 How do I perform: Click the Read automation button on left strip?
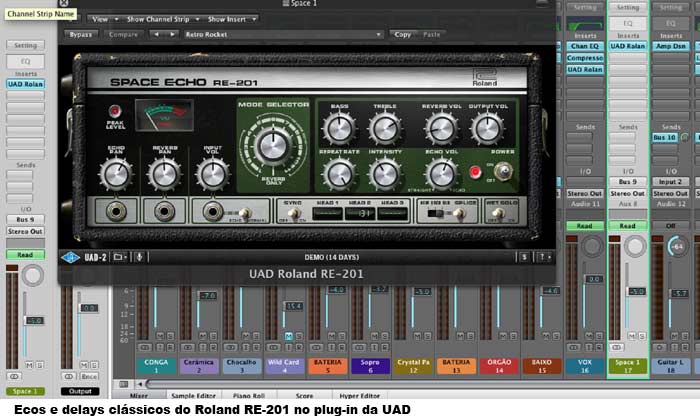(25, 255)
